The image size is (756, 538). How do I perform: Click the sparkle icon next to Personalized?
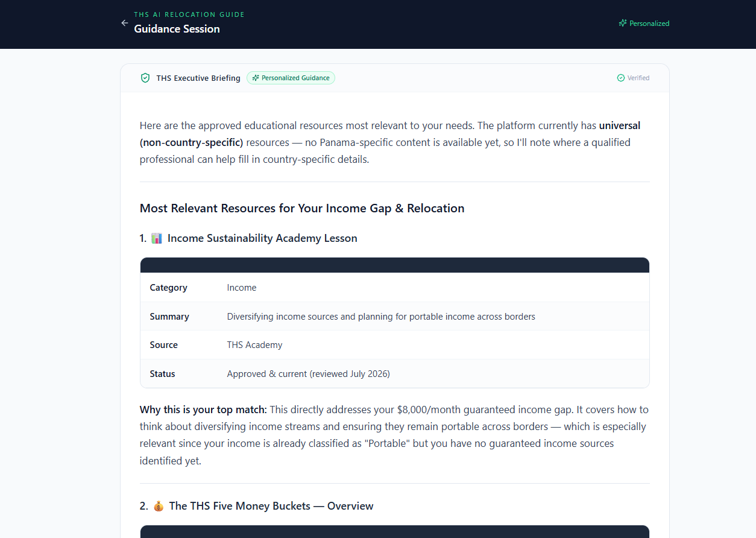[x=623, y=24]
